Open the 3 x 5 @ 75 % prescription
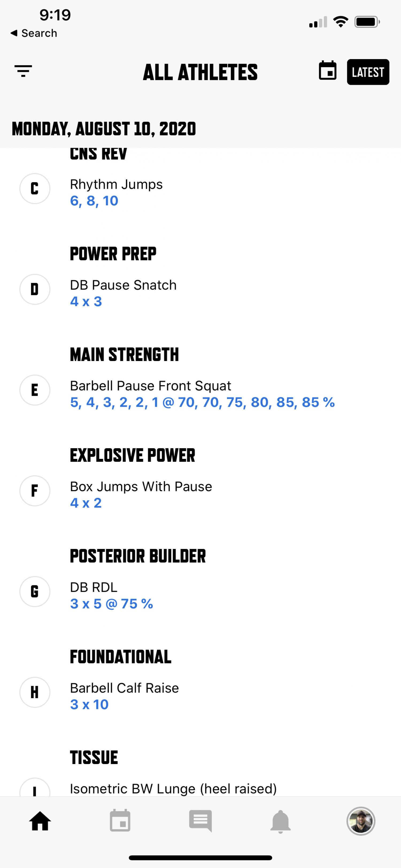 tap(111, 604)
